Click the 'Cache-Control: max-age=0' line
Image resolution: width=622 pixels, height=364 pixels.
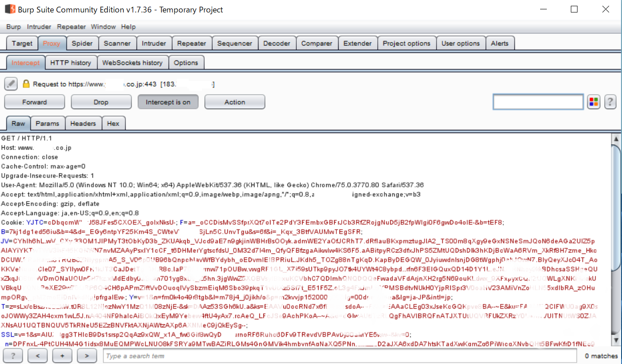point(43,166)
